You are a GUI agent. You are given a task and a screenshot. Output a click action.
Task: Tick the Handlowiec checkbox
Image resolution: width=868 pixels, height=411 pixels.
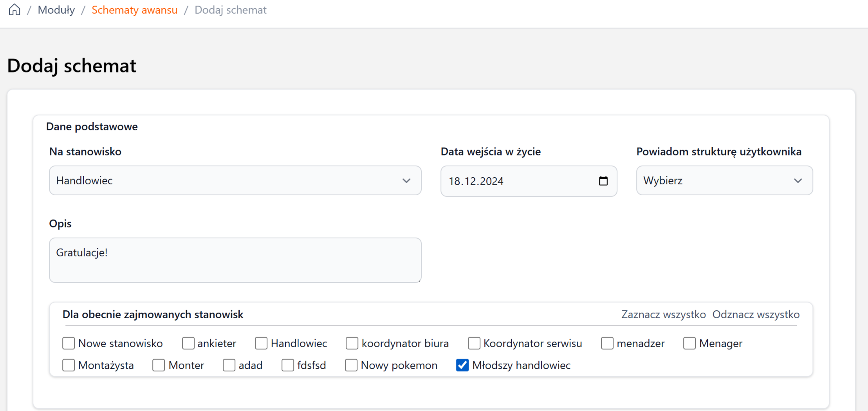(x=261, y=343)
